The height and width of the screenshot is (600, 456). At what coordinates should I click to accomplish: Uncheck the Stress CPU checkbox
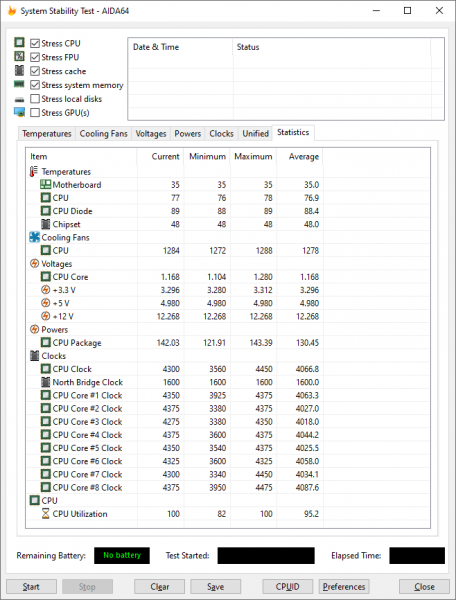(x=35, y=43)
